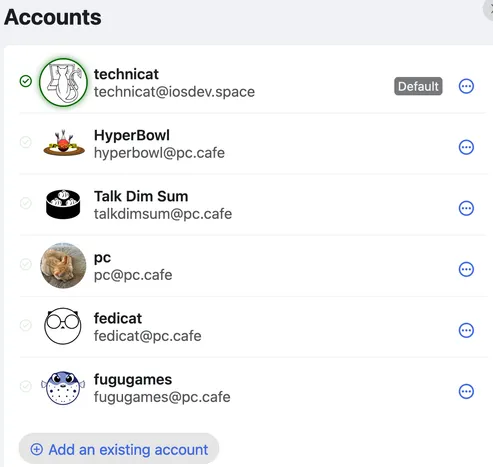Open more options for technicat account

click(466, 86)
